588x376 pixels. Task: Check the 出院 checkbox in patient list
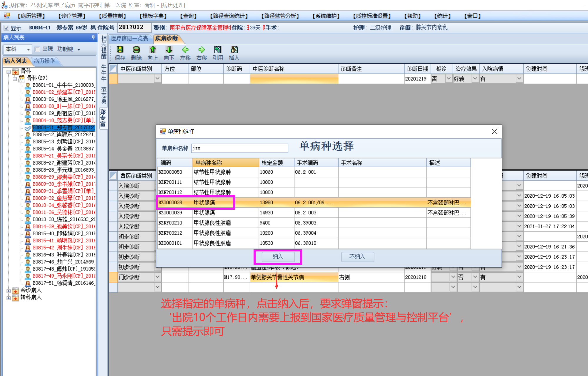[x=37, y=49]
